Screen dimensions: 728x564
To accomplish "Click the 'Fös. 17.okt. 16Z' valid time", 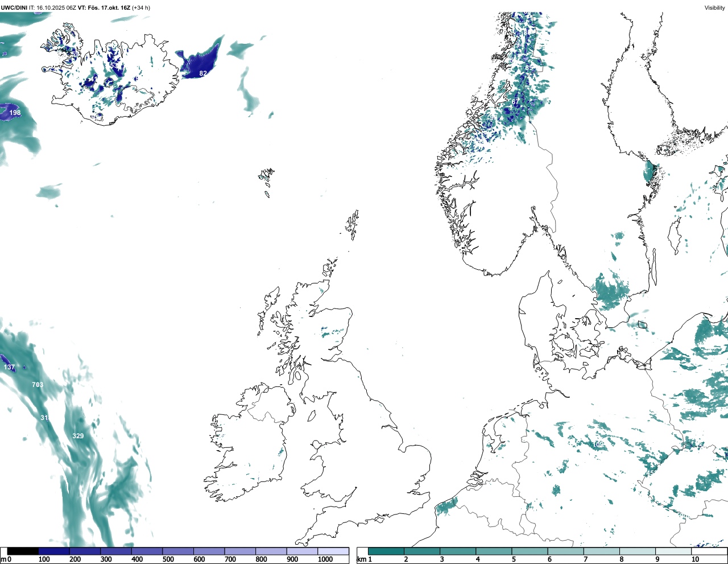I will point(109,7).
